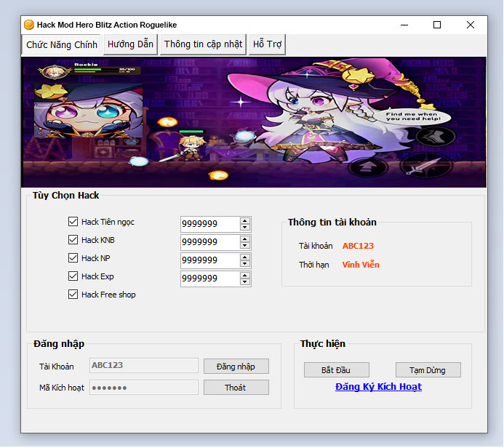Increase the Hack KNB value with up arrow
The height and width of the screenshot is (448, 504).
[x=245, y=239]
